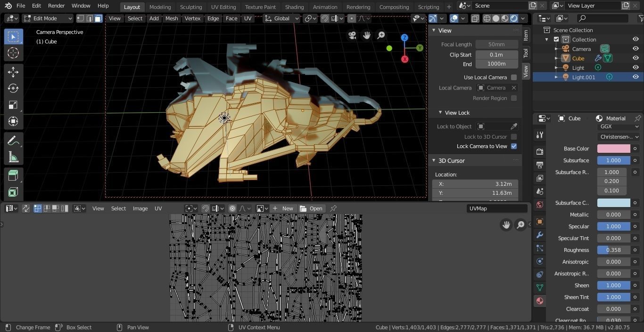Enable the Use Local Camera checkbox

pos(514,77)
